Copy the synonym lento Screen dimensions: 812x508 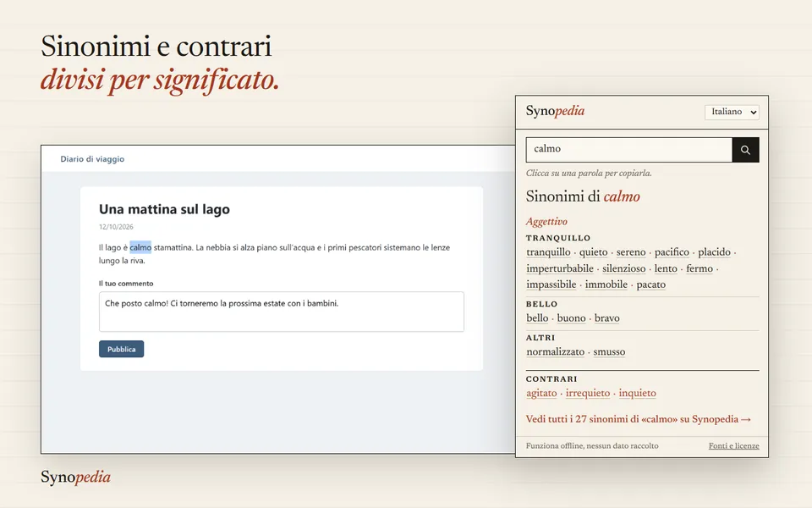[x=666, y=268]
